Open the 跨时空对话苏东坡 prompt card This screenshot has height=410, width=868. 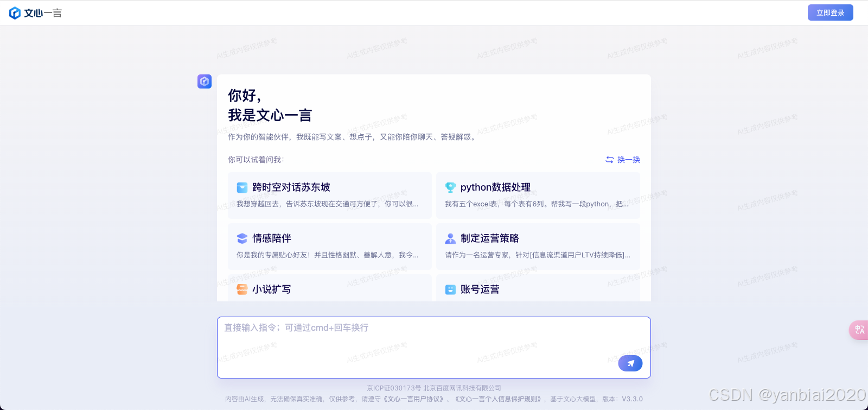pos(330,195)
